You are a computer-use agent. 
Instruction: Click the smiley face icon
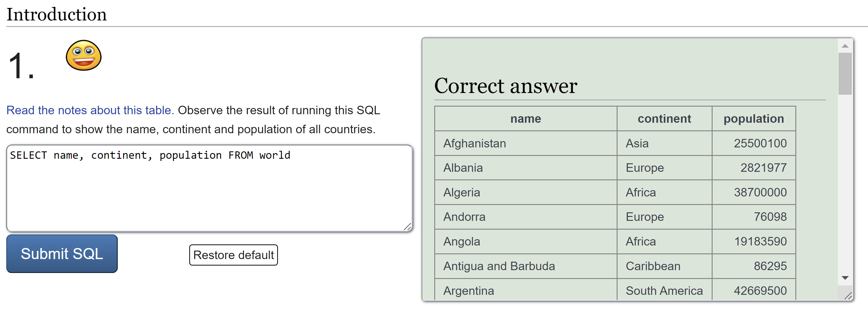pos(84,56)
